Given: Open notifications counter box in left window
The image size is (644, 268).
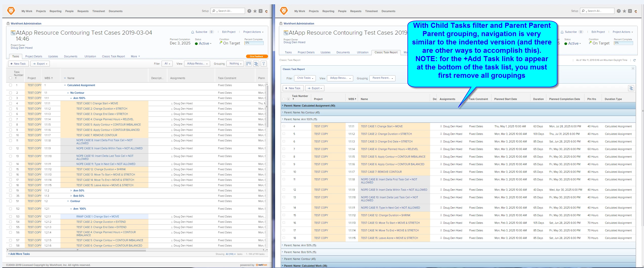Looking at the screenshot, I should (260, 11).
